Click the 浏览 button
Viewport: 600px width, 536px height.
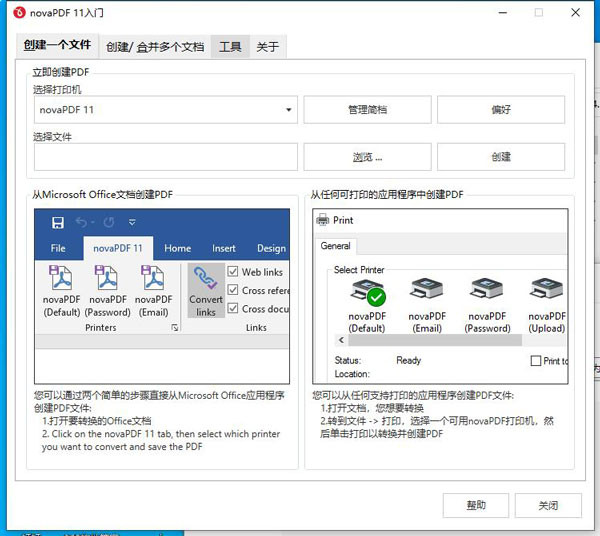pyautogui.click(x=367, y=157)
